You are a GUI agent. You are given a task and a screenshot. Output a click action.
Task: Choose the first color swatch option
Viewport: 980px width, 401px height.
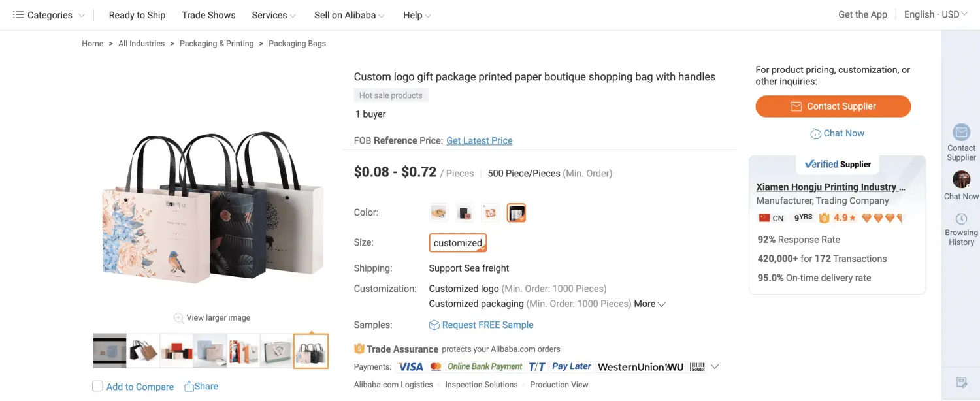coord(438,213)
